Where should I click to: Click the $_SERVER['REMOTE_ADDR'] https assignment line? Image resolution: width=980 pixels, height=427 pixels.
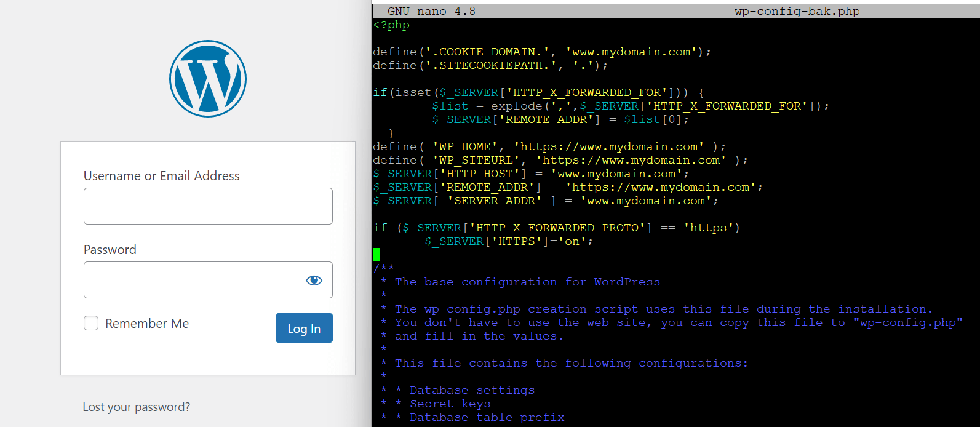(568, 188)
